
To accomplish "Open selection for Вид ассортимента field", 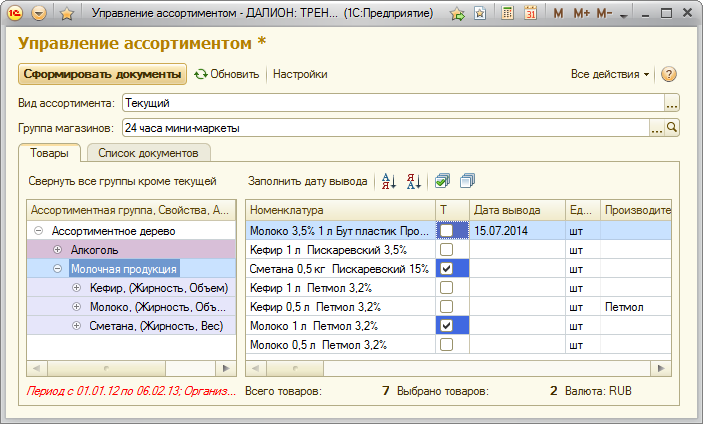I will (x=672, y=103).
